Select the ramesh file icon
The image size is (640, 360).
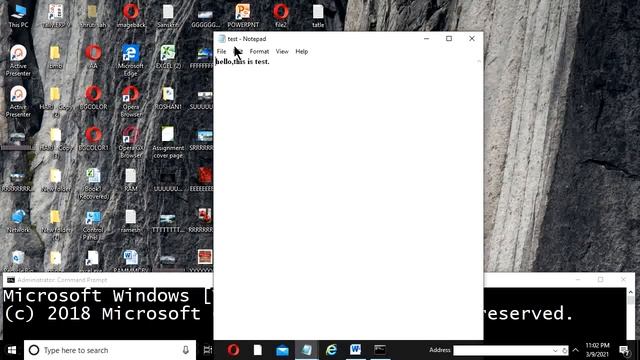click(x=131, y=221)
